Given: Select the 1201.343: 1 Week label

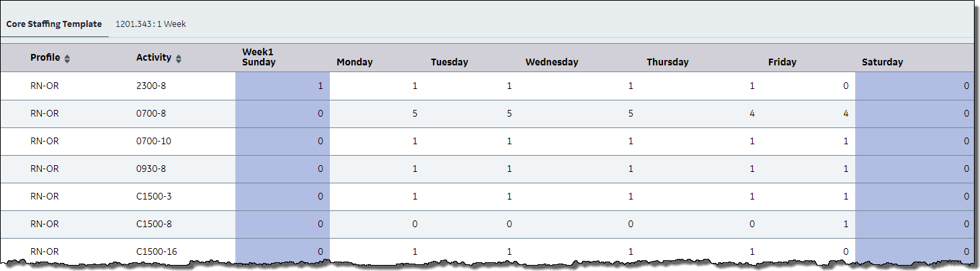Looking at the screenshot, I should (150, 24).
